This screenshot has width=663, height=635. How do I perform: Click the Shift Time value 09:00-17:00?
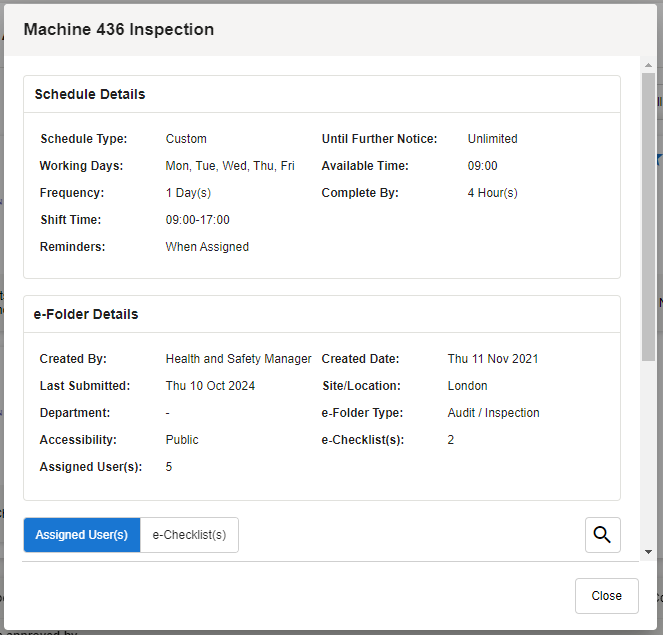click(x=197, y=220)
